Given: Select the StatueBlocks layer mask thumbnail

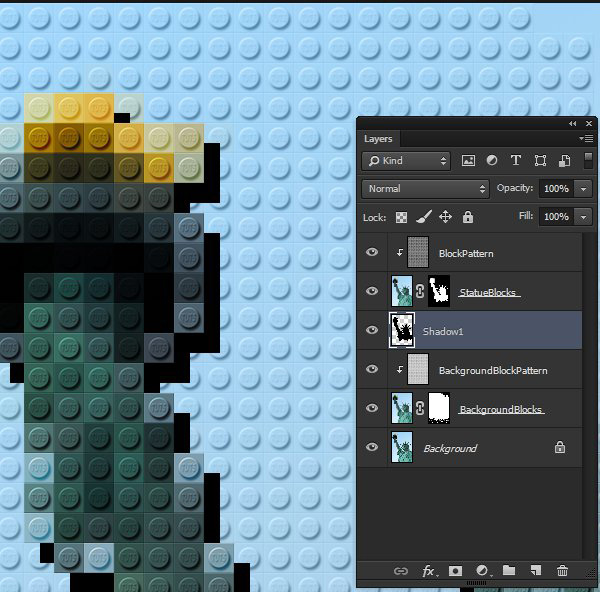Looking at the screenshot, I should (x=439, y=291).
